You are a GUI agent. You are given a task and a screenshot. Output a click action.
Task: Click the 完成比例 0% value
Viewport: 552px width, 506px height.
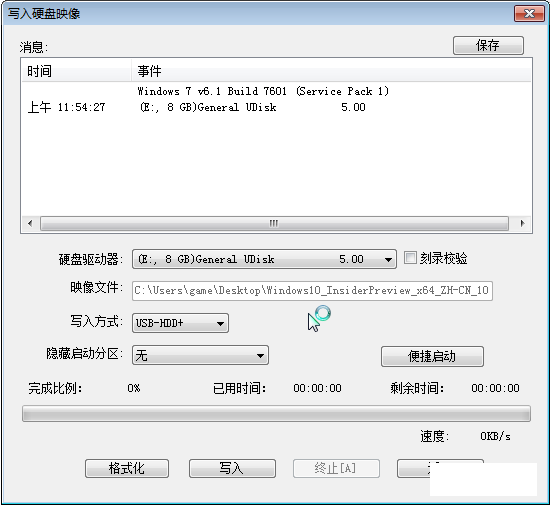134,388
